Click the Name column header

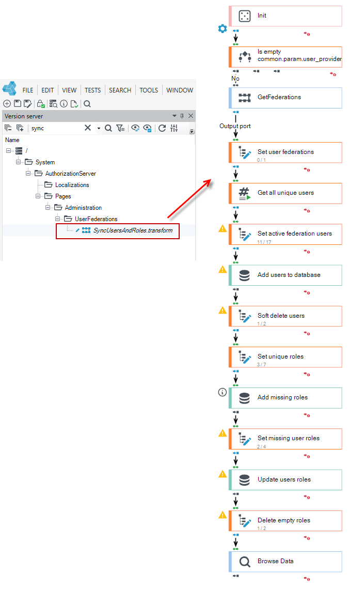click(x=12, y=139)
